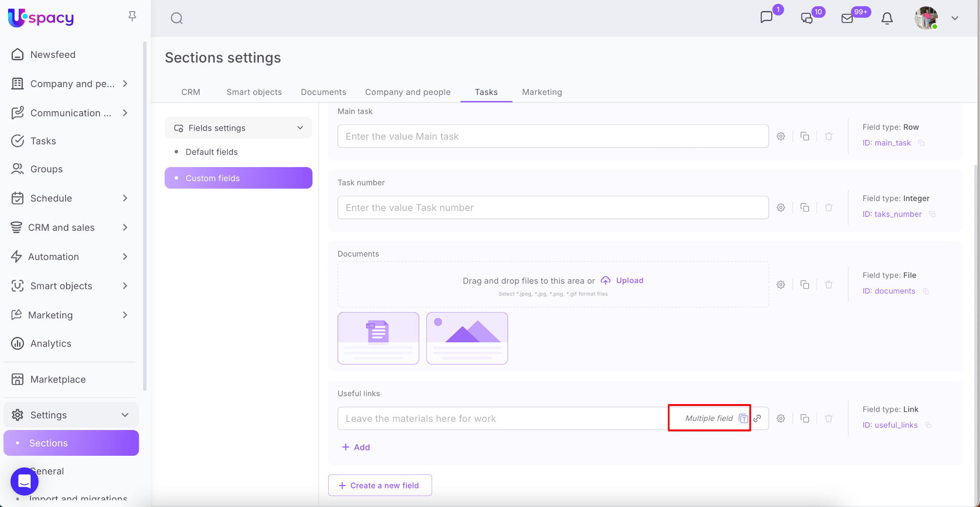Image resolution: width=980 pixels, height=507 pixels.
Task: Open the mail inbox envelope icon
Action: 847,18
